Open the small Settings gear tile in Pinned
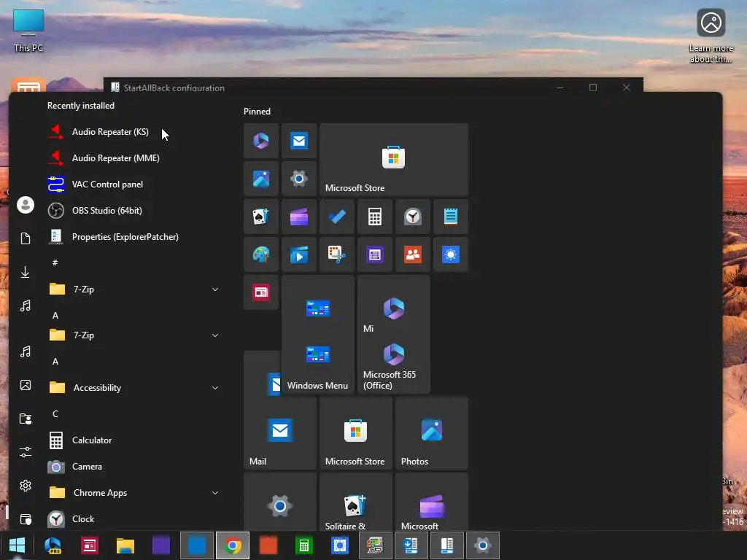 click(x=299, y=179)
